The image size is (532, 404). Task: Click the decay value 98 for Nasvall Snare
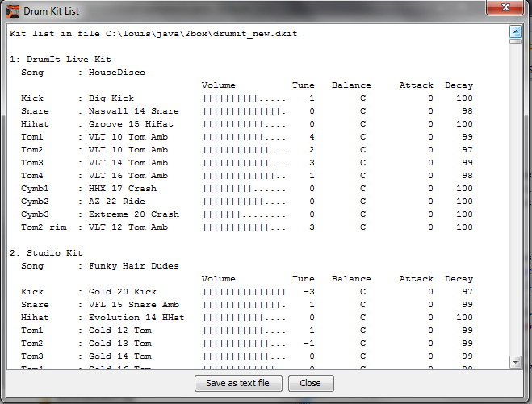click(467, 111)
